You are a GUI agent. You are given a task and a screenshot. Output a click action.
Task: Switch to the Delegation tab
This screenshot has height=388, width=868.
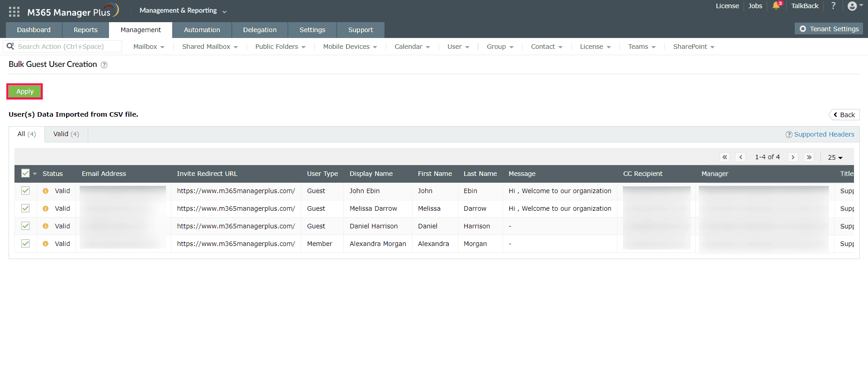point(260,30)
